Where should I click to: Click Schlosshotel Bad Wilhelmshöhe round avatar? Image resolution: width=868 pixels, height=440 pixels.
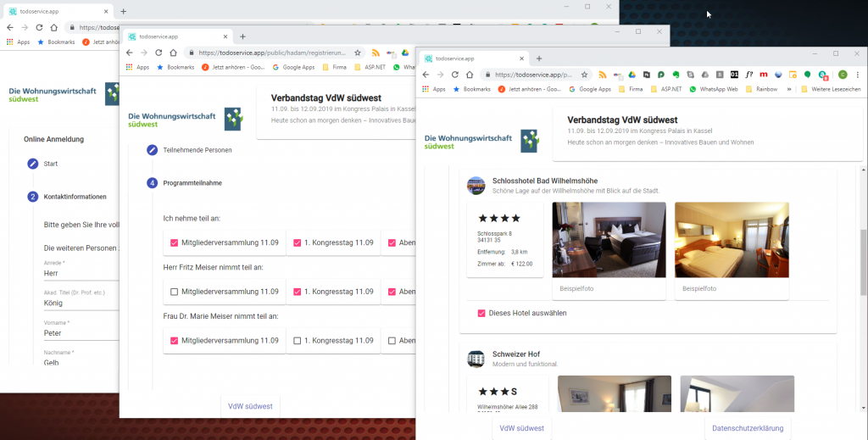point(476,186)
